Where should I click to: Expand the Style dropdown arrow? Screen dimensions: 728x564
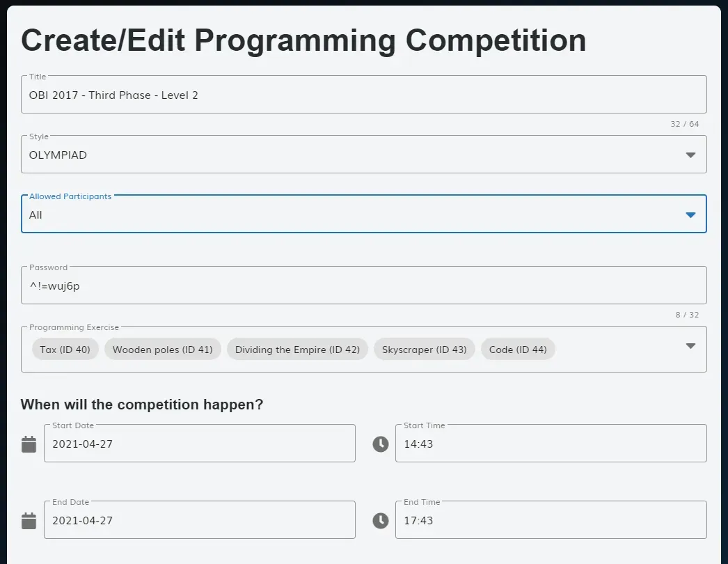point(690,155)
